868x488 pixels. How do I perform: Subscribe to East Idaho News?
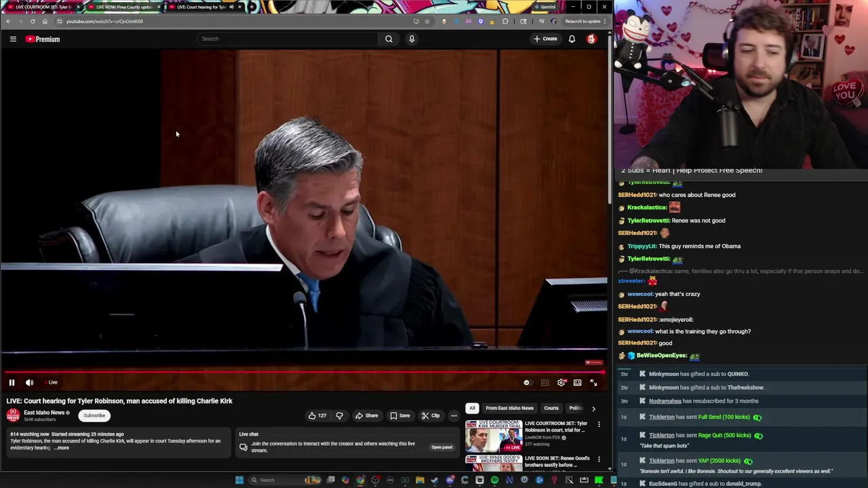pos(94,415)
